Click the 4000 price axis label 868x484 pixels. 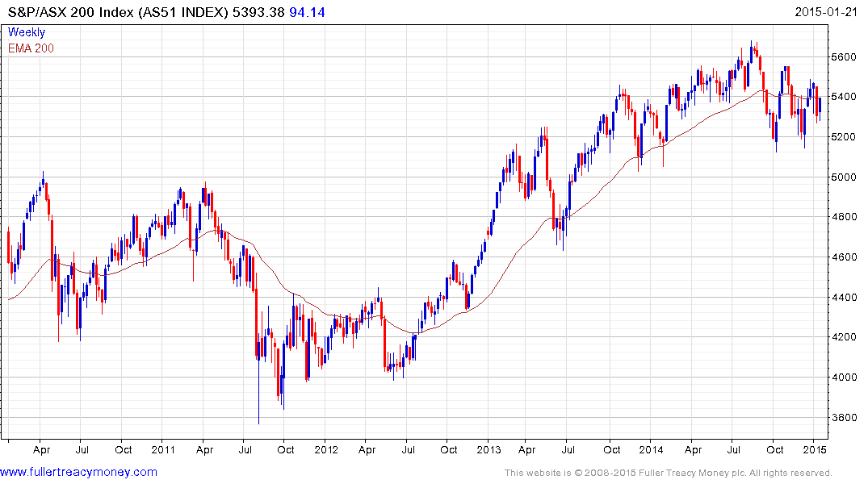[843, 378]
